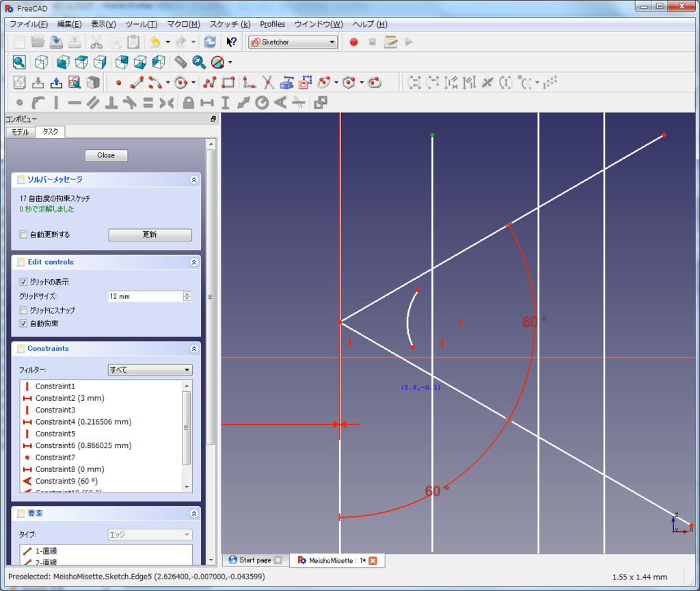Image resolution: width=700 pixels, height=591 pixels.
Task: Switch to axonometric view icon
Action: coord(42,62)
